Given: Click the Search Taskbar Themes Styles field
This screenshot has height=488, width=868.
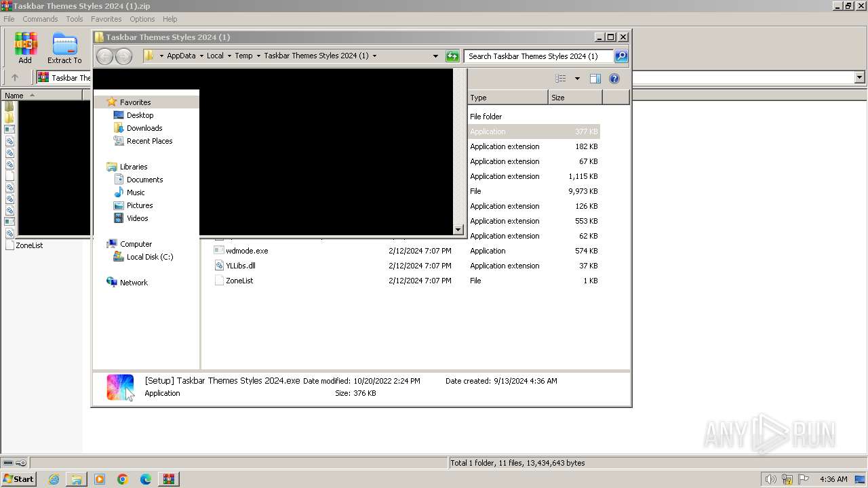Looking at the screenshot, I should (x=539, y=56).
